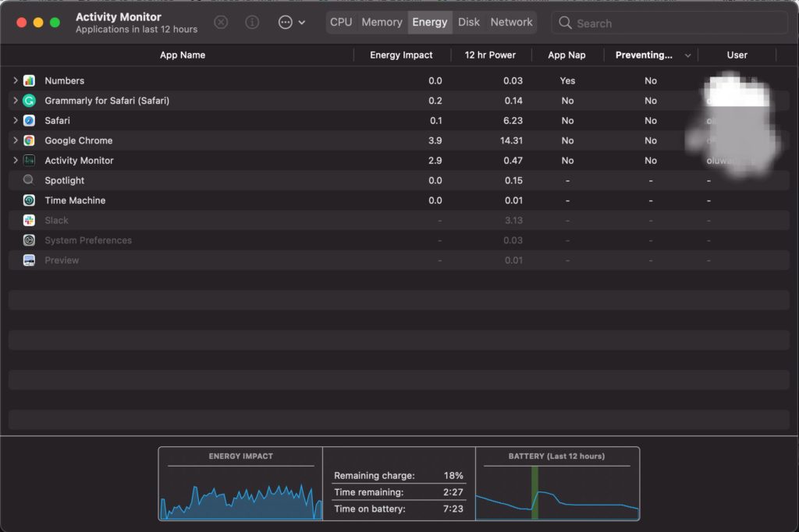The image size is (799, 532).
Task: Click the search magnifier icon
Action: [565, 23]
